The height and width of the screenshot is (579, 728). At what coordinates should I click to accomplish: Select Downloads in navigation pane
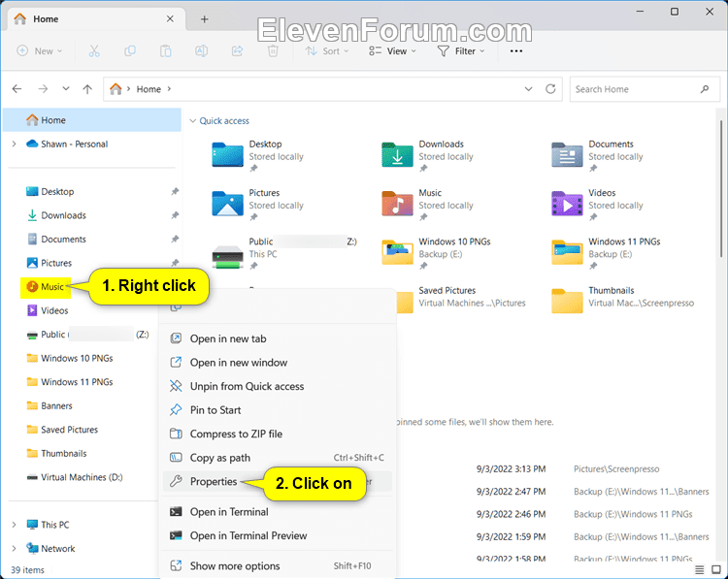92,214
